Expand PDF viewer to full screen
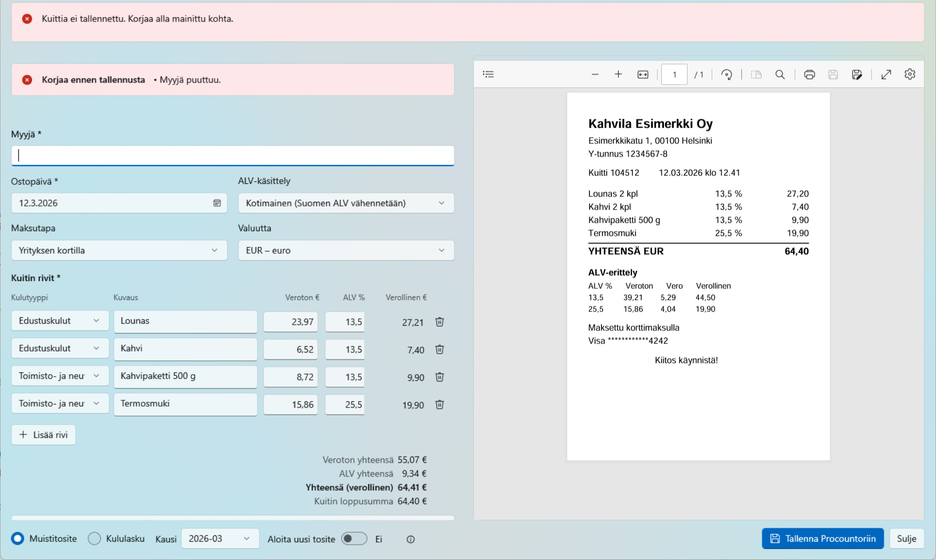This screenshot has width=936, height=560. click(886, 75)
